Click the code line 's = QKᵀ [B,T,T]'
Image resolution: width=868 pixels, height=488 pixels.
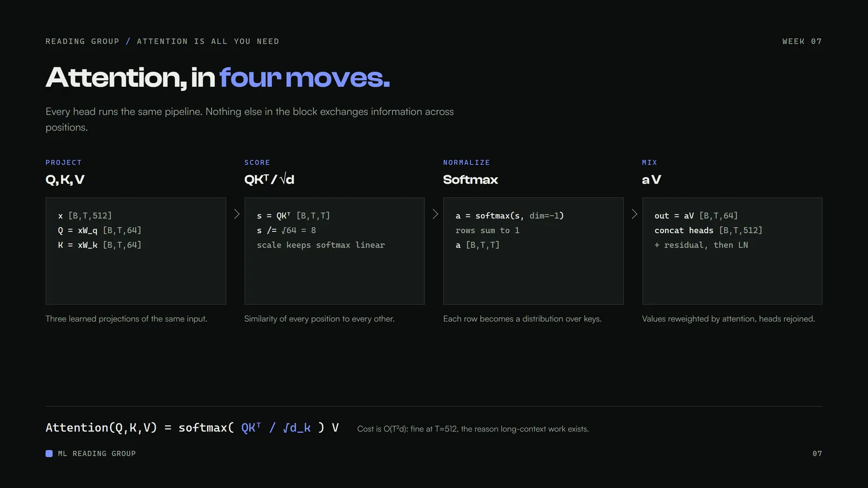click(293, 216)
